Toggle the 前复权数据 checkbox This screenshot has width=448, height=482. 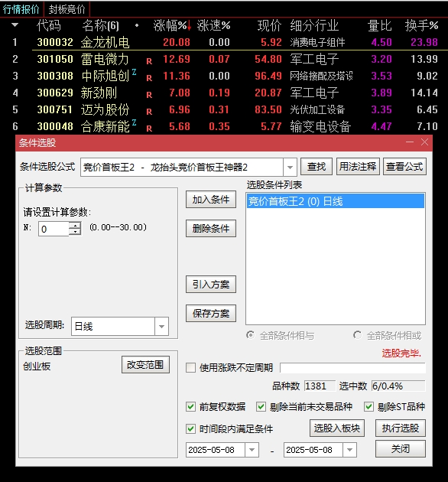(190, 407)
